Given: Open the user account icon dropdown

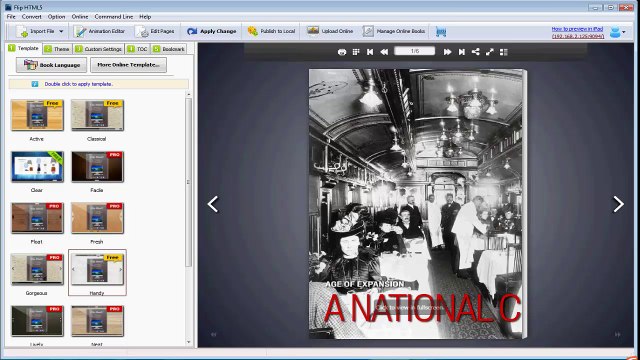Looking at the screenshot, I should pos(618,32).
